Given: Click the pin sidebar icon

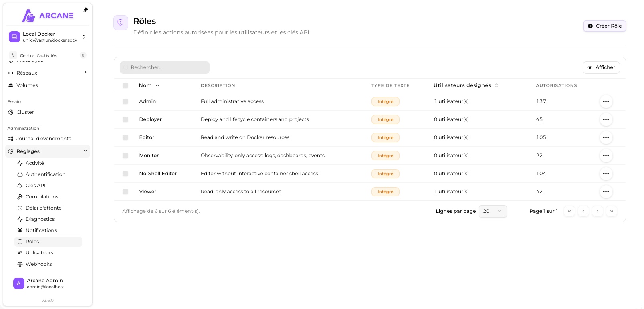Looking at the screenshot, I should pos(85,10).
